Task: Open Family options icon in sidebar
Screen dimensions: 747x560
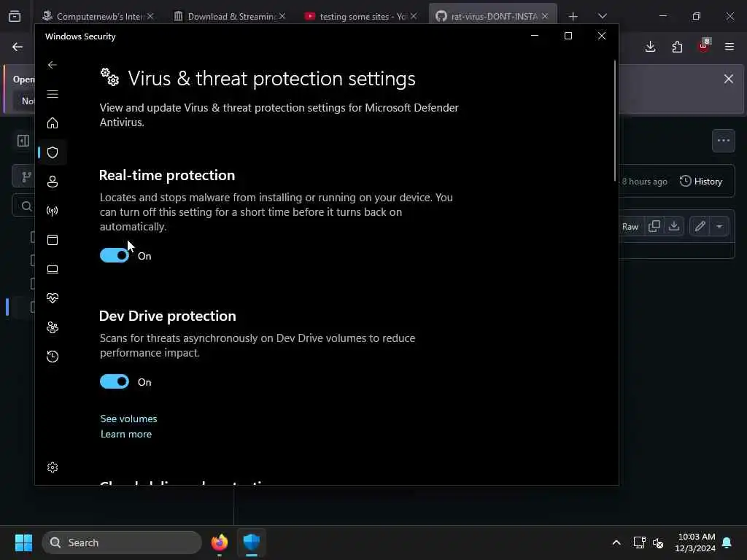Action: pyautogui.click(x=53, y=327)
